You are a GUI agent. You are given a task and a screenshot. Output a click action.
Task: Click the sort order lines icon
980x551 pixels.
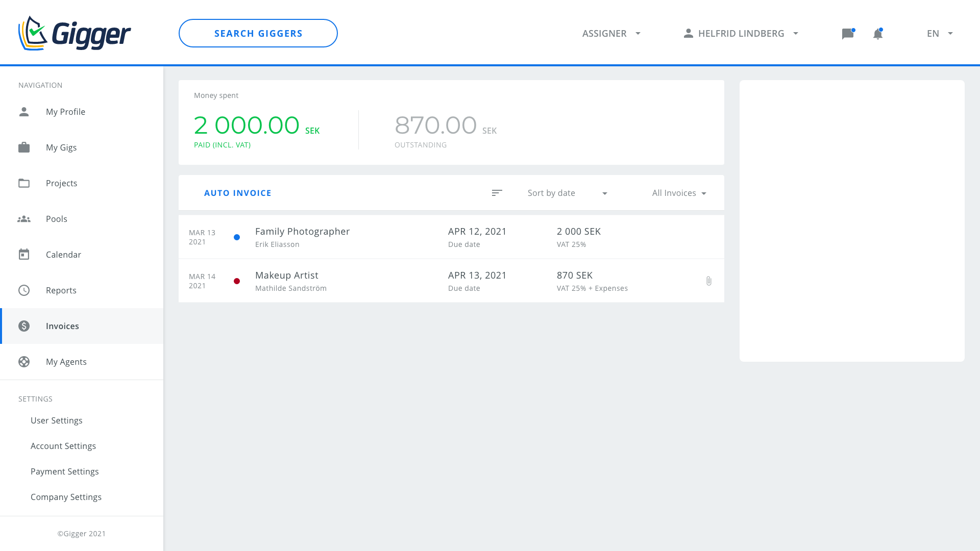tap(497, 193)
